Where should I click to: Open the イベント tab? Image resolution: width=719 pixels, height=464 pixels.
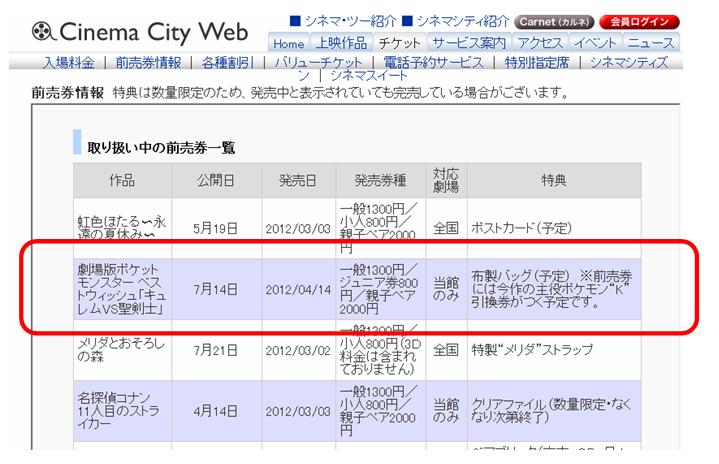[595, 43]
